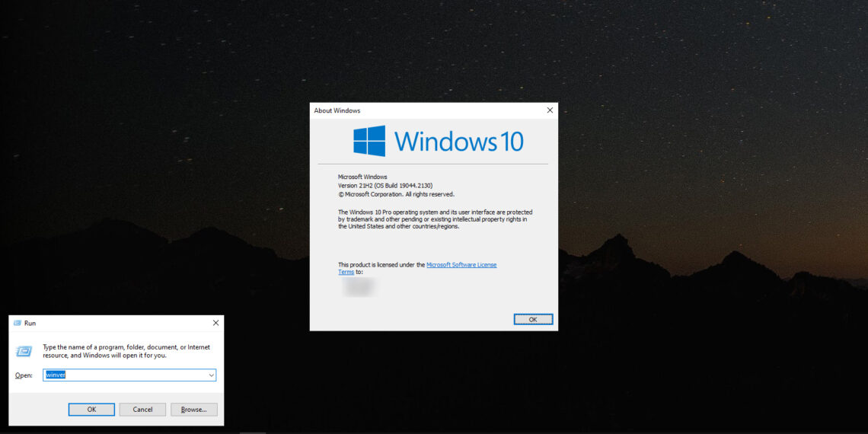Click the small icon in Run title bar
This screenshot has height=434, width=868.
[x=17, y=323]
